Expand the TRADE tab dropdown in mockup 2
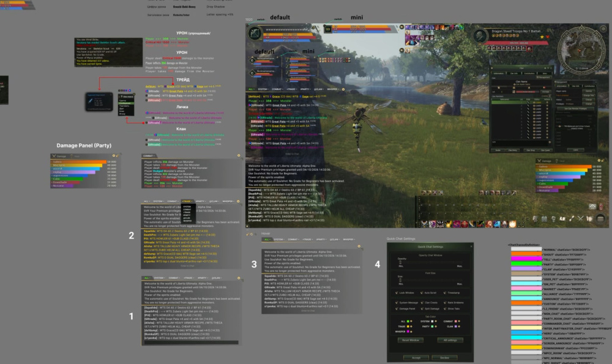Viewport: 612px width, 364px height. coord(187,201)
